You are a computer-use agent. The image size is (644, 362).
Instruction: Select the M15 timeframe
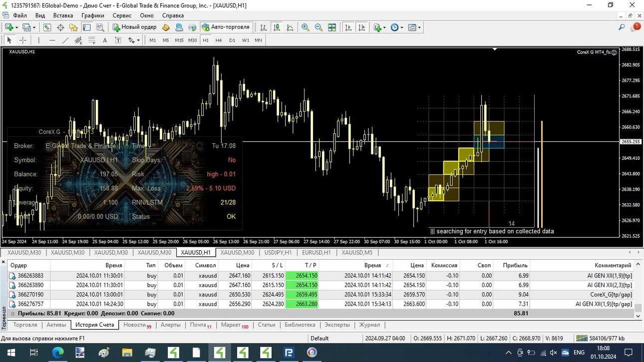[x=179, y=40]
